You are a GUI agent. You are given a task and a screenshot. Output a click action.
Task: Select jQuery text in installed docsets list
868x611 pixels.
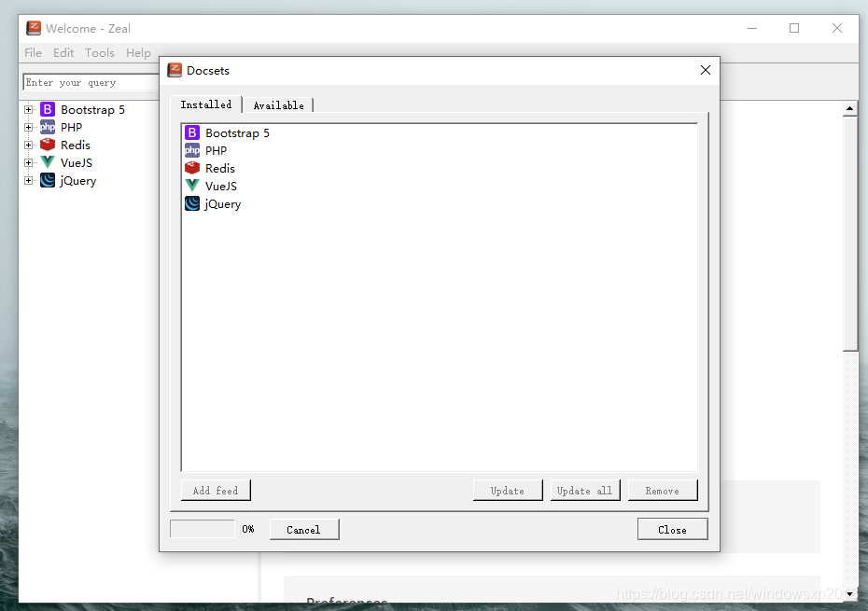(222, 204)
